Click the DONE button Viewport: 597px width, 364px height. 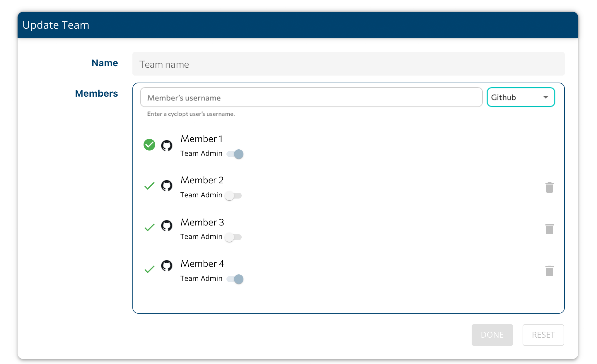coord(492,335)
